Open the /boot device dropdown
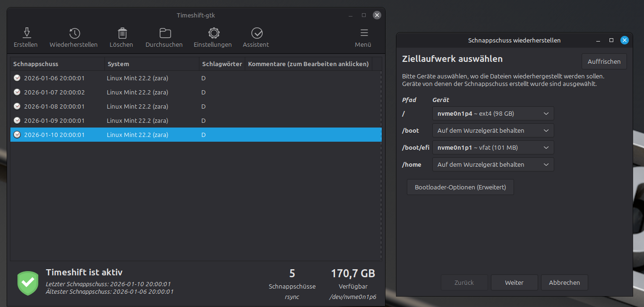This screenshot has width=644, height=307. (x=493, y=130)
